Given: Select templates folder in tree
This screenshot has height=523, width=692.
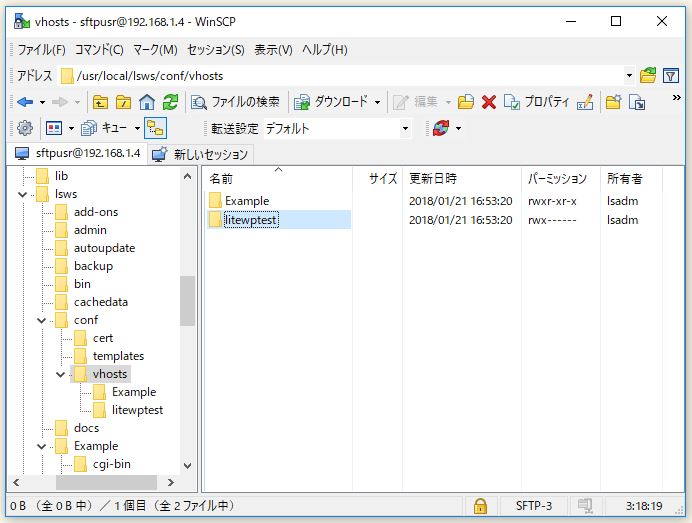Looking at the screenshot, I should (118, 356).
